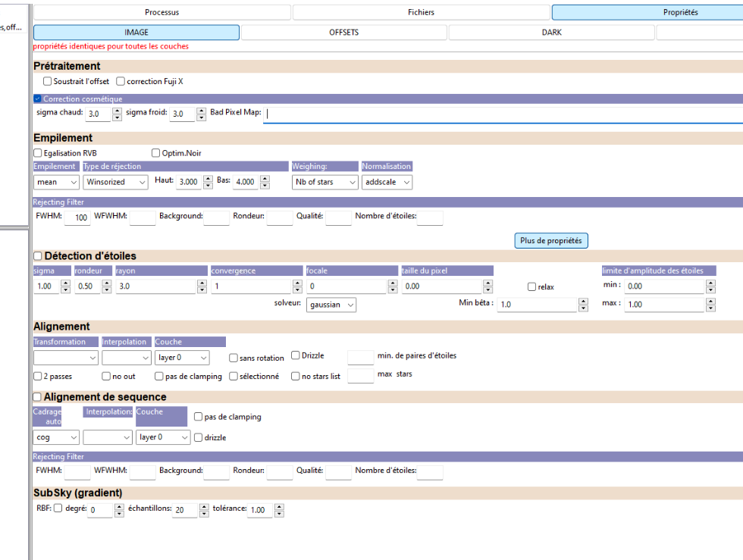743x560 pixels.
Task: Open the Nb of stars weighing dropdown
Action: [324, 182]
